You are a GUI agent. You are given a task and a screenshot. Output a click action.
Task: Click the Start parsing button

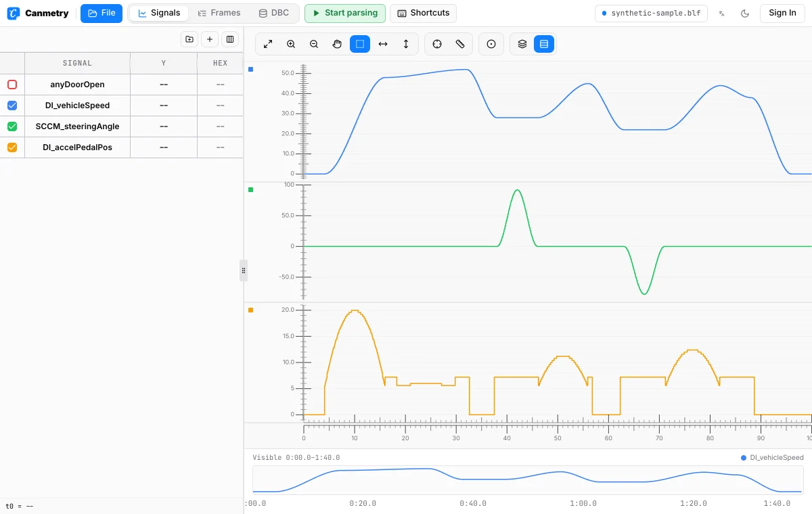(x=345, y=13)
